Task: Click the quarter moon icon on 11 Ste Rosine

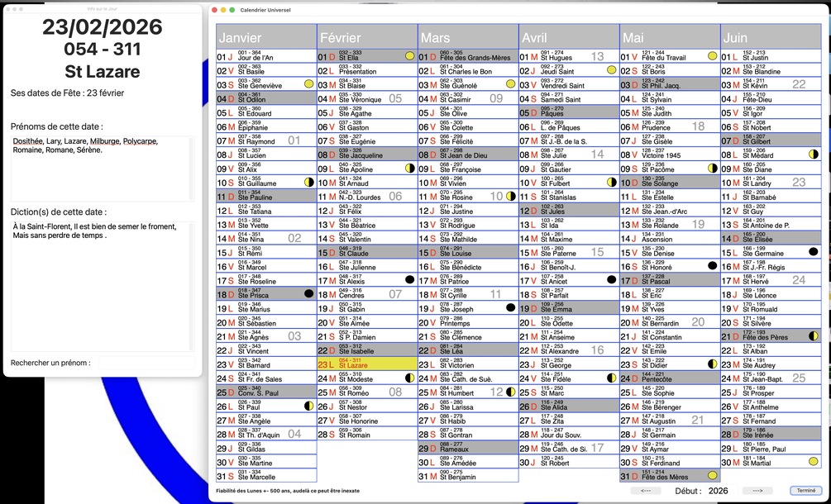Action: (510, 196)
